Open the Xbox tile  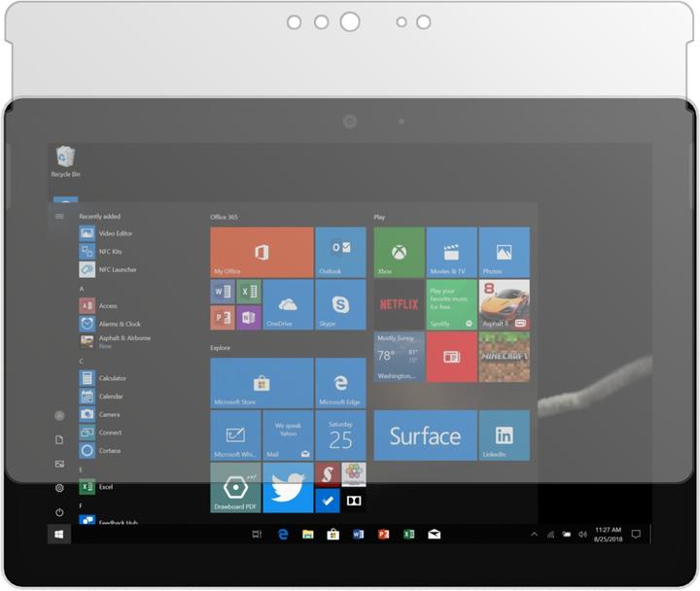(x=400, y=252)
